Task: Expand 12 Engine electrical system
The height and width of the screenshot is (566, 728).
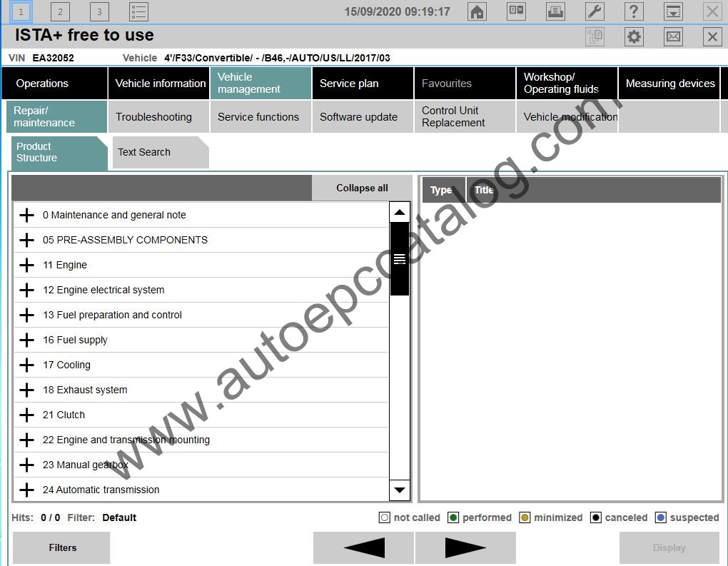Action: [x=27, y=290]
